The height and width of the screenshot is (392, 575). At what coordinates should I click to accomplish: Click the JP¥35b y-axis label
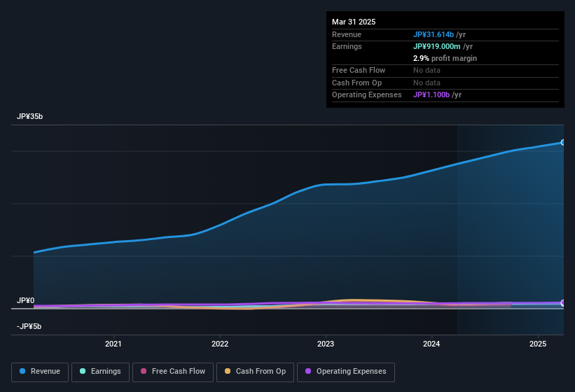click(29, 116)
